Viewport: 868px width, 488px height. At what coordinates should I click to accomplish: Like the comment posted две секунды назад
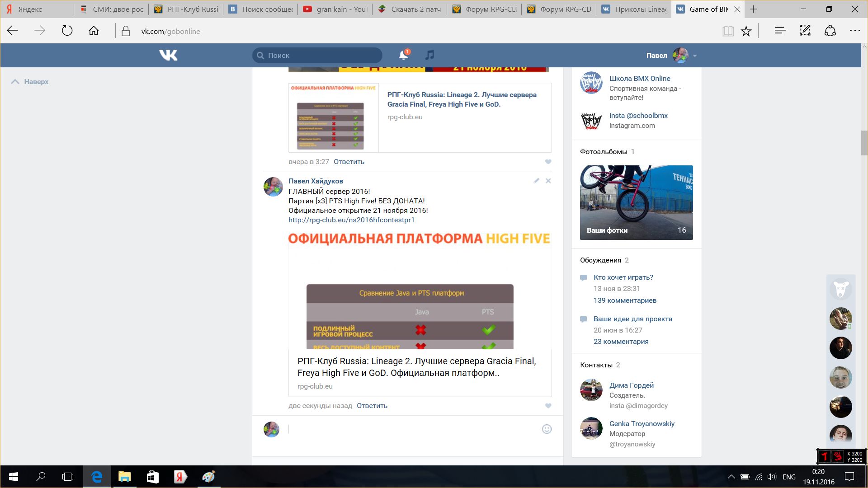(x=548, y=406)
